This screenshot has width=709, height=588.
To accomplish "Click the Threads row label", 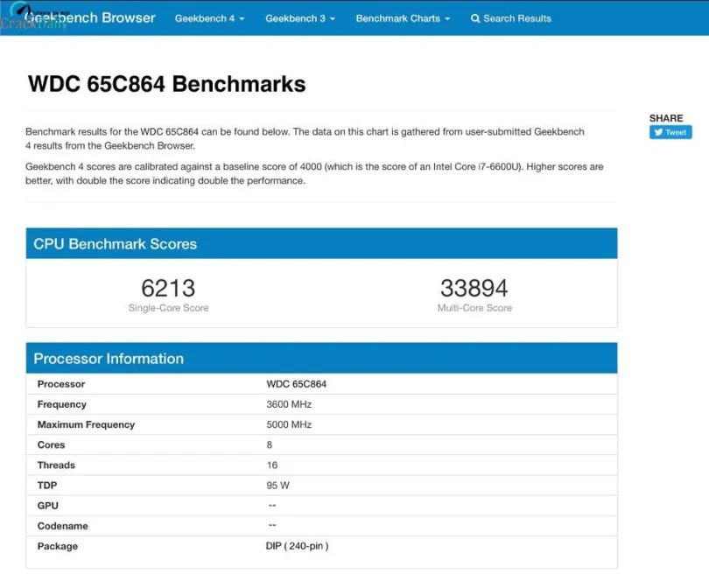I will (56, 465).
